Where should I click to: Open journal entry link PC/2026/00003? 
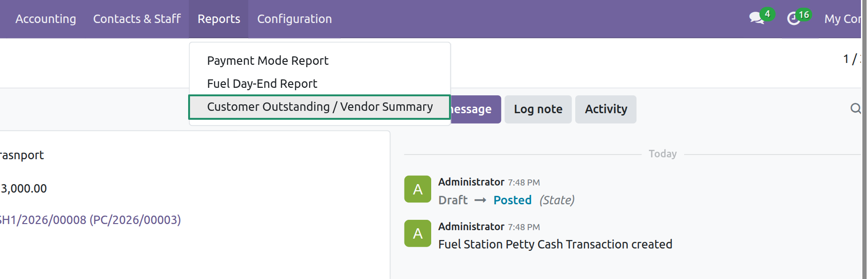(x=90, y=220)
